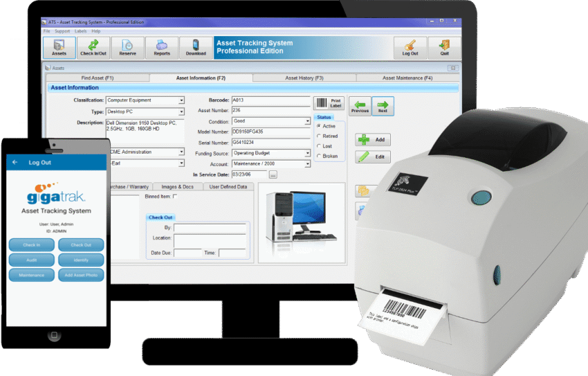Tap Maintenance on the phone app

pos(32,275)
